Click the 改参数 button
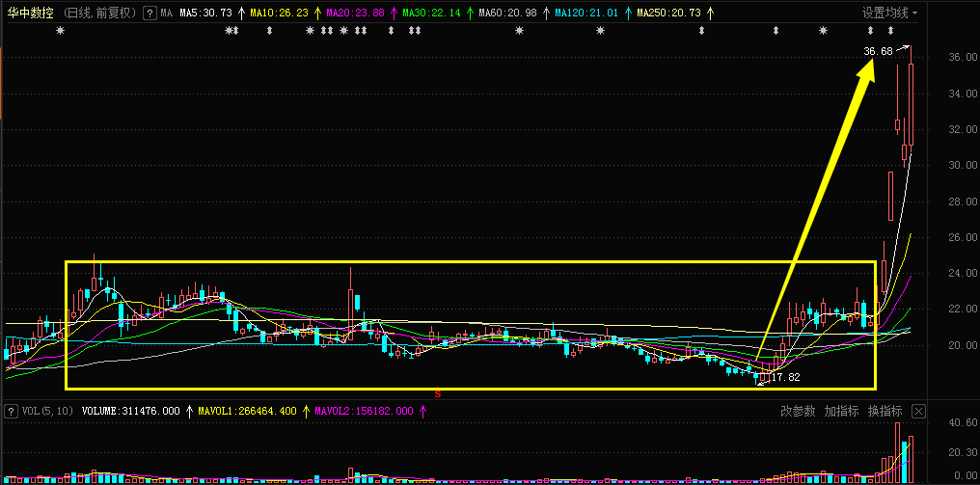Screen dimensions: 980x485 [798, 412]
